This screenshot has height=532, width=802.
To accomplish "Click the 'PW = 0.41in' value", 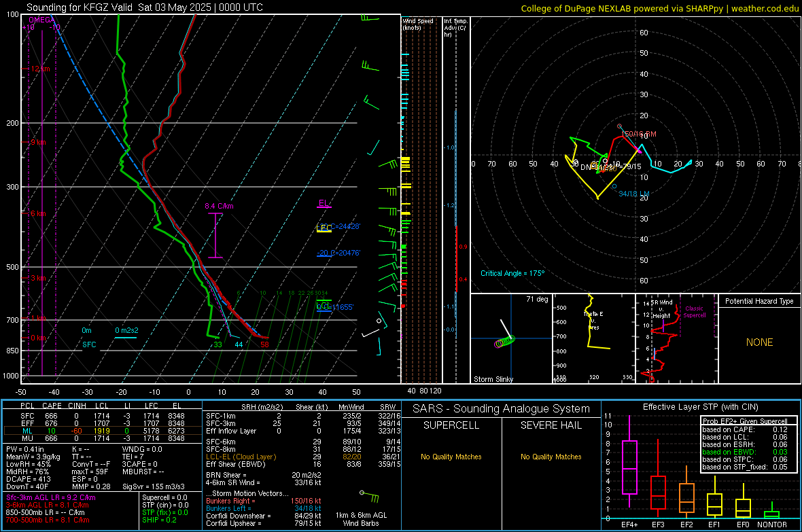I will [x=25, y=449].
